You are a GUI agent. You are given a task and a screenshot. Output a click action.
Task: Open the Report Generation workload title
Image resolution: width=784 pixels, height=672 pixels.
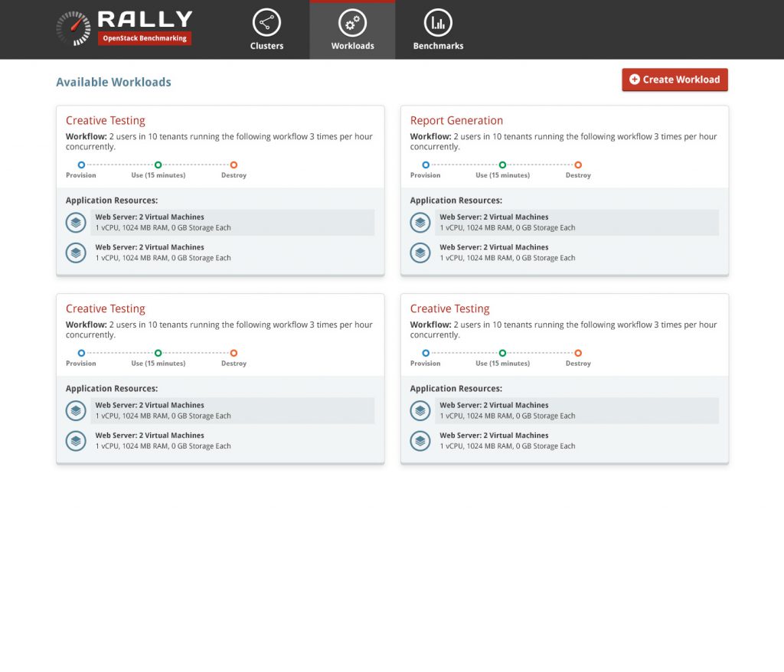[x=456, y=120]
